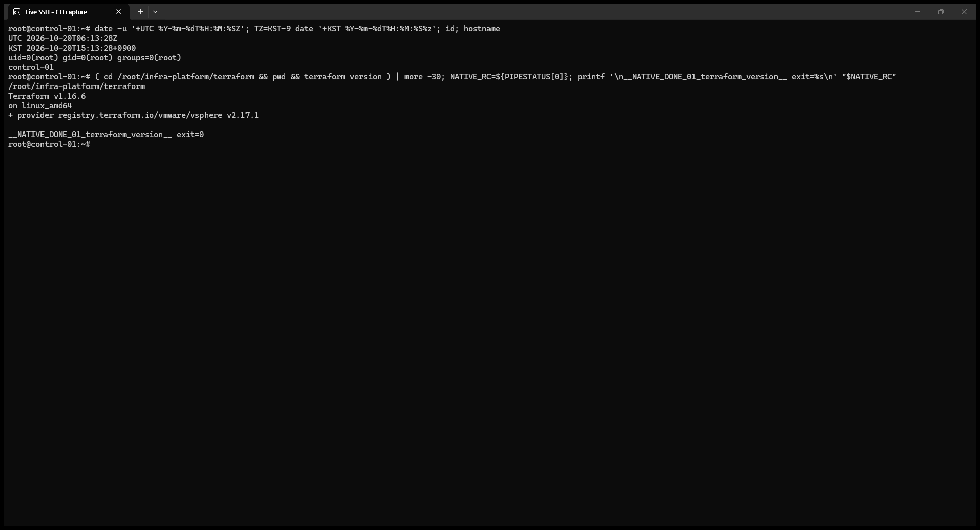Click the uid=0(root) gid=0(root) line
980x530 pixels.
click(x=95, y=58)
